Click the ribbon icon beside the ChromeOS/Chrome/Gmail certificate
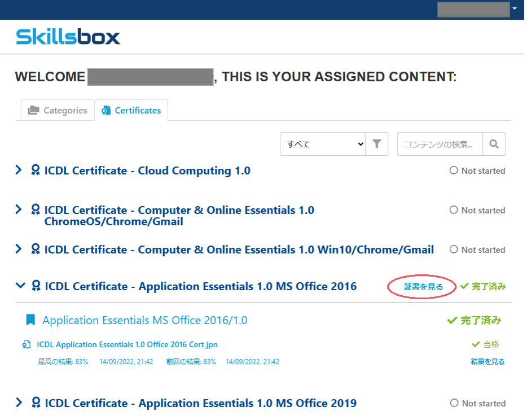Viewport: 527px width, 420px height. (36, 209)
